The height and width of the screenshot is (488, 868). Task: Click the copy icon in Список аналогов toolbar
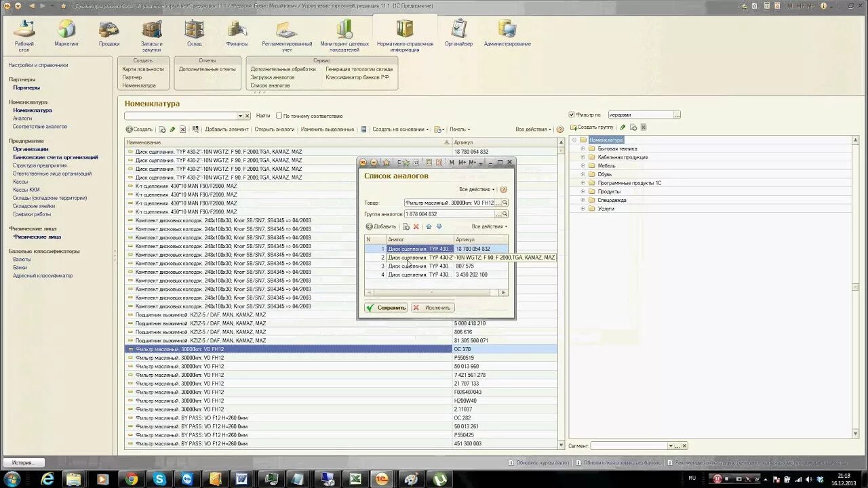[406, 226]
